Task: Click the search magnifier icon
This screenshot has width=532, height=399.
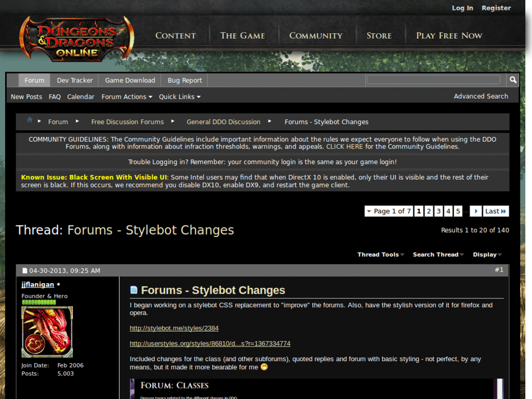Action: click(x=513, y=79)
